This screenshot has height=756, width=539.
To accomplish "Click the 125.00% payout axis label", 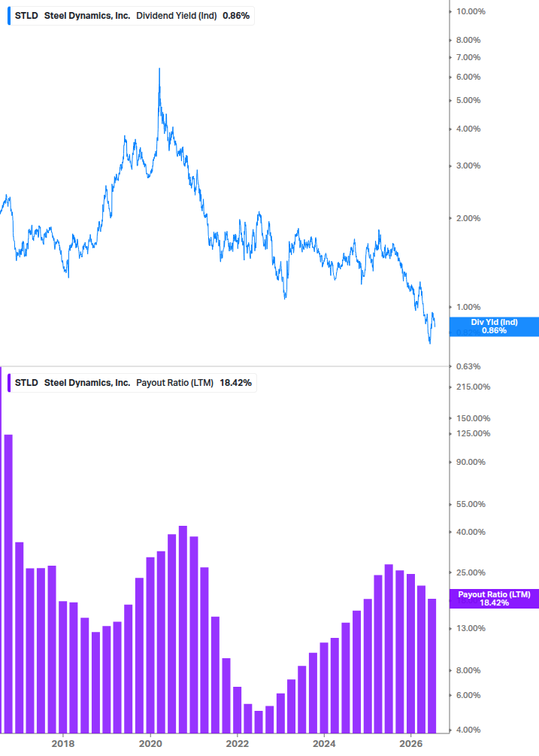I will pos(473,433).
